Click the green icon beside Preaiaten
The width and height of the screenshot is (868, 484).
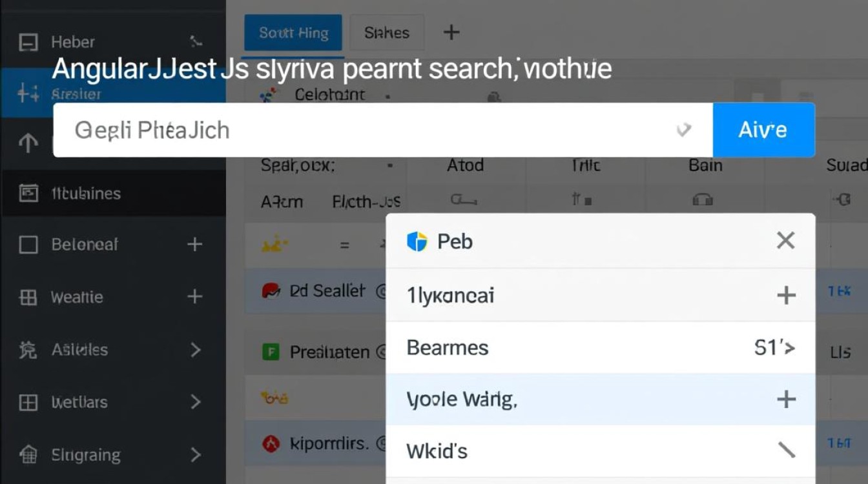[x=271, y=352]
